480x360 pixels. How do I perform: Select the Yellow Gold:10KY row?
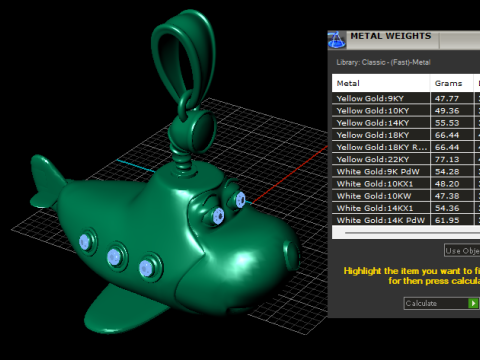point(406,111)
